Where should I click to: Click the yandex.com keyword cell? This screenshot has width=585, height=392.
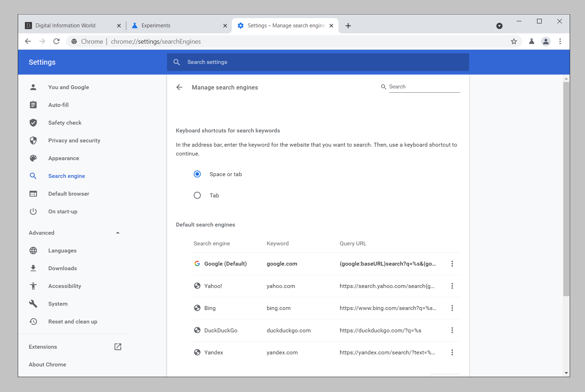282,353
